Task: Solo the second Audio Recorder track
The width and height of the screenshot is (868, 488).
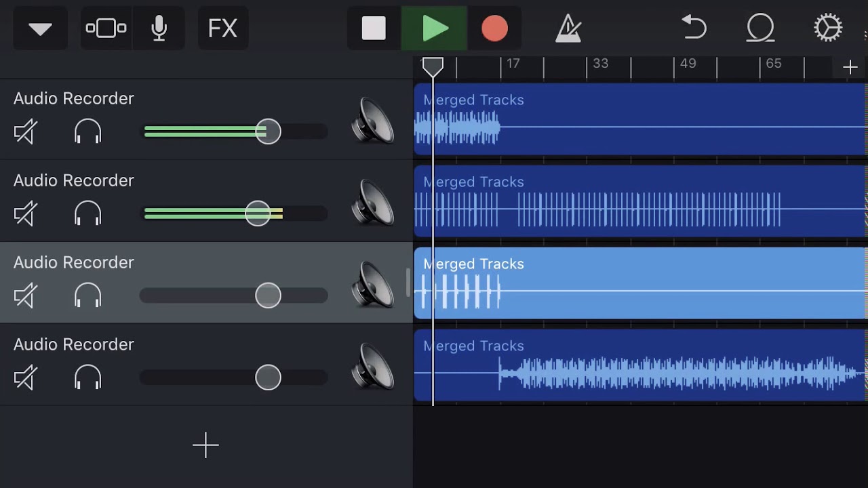Action: click(x=87, y=213)
